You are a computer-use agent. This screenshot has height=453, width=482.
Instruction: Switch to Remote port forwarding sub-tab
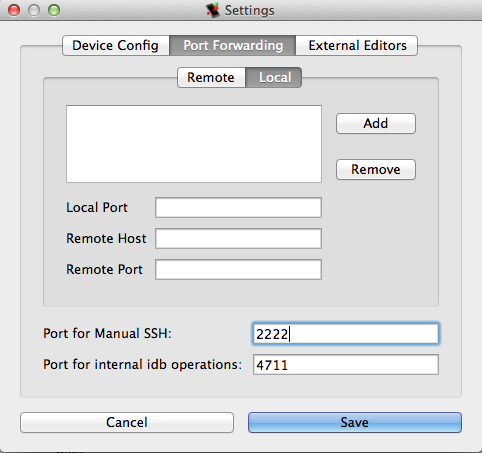pos(211,78)
